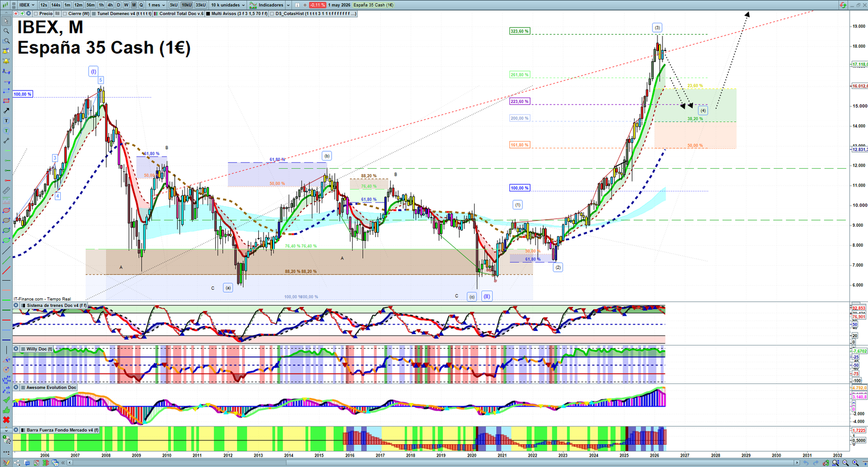Select the speech bubble text tool
Viewport: 868px width, 467px height.
point(7,131)
